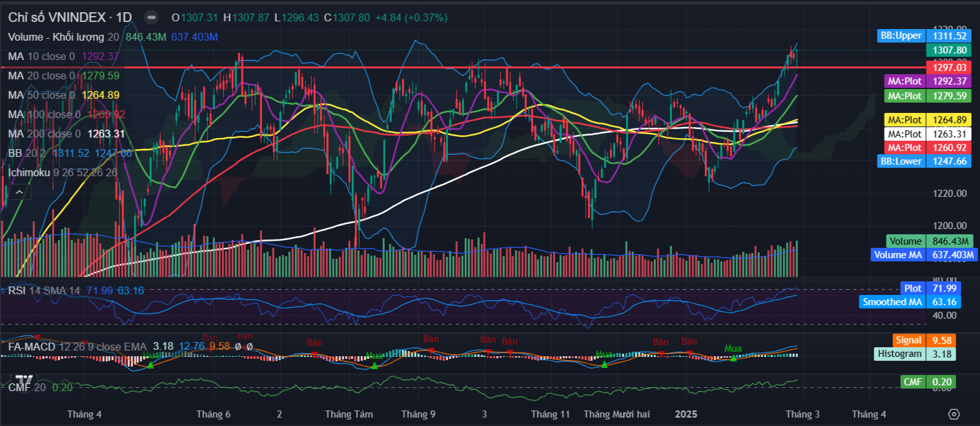Screen dimensions: 980x426
Task: Click the TradingView logo watermark
Action: click(x=25, y=380)
